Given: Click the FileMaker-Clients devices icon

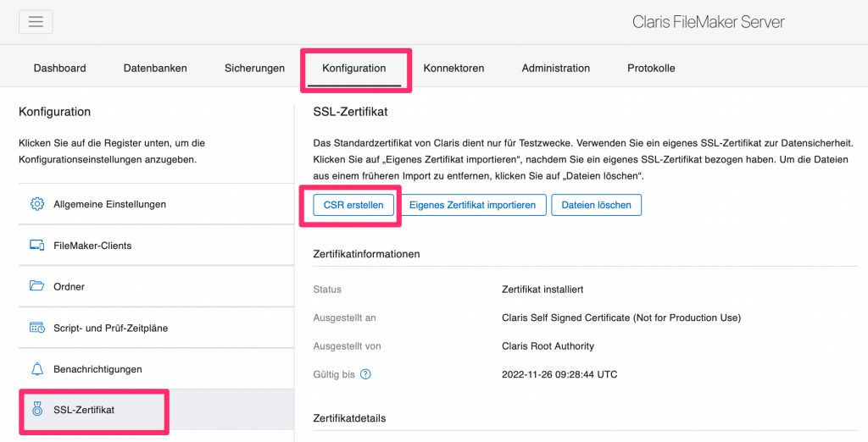Looking at the screenshot, I should click(36, 245).
